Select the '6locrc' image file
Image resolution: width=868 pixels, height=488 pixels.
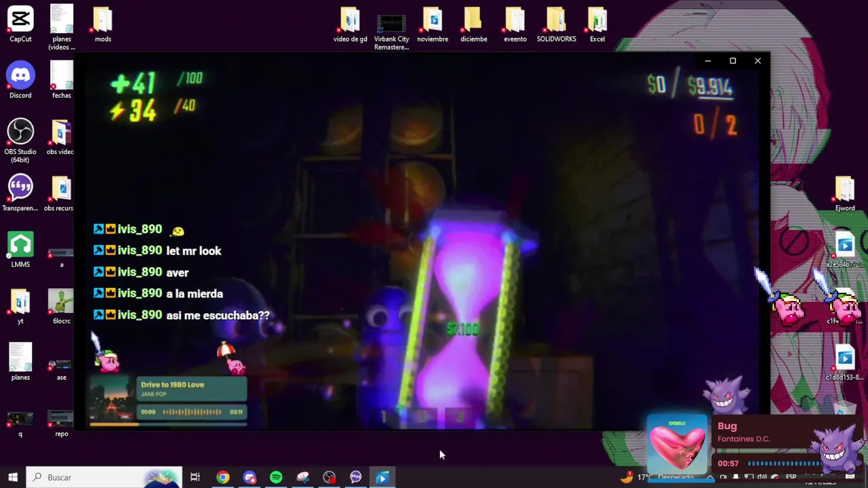[62, 306]
